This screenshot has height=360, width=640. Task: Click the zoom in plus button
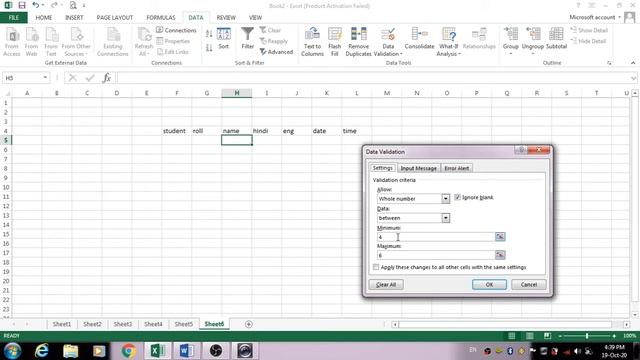click(614, 336)
